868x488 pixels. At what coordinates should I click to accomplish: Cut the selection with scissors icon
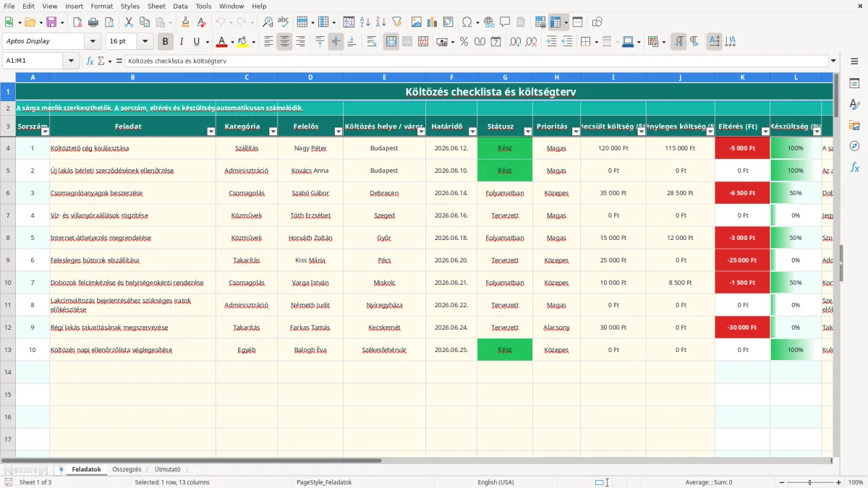[128, 22]
